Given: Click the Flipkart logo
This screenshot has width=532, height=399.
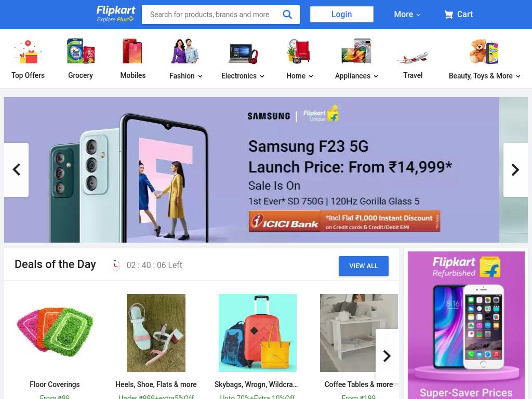Looking at the screenshot, I should pyautogui.click(x=115, y=14).
